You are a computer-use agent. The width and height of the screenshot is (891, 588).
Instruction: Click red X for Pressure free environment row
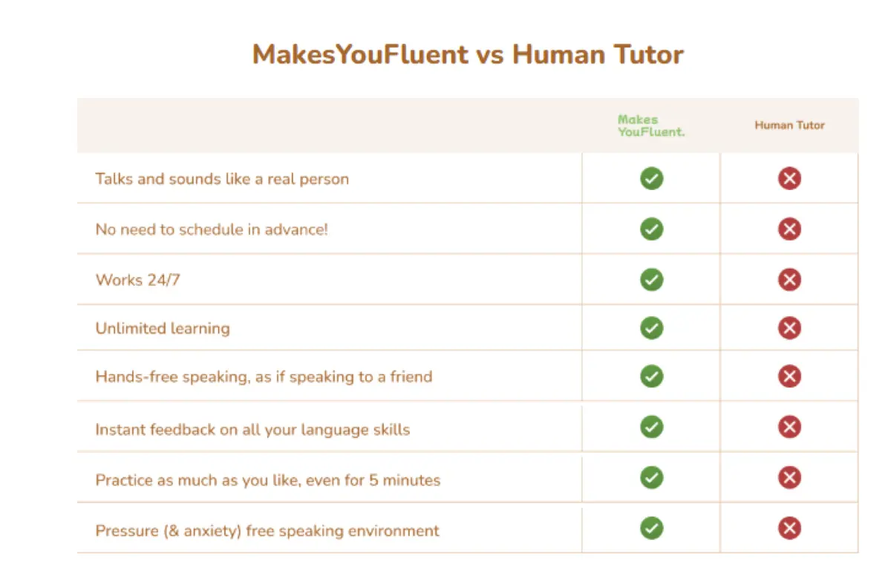coord(789,529)
